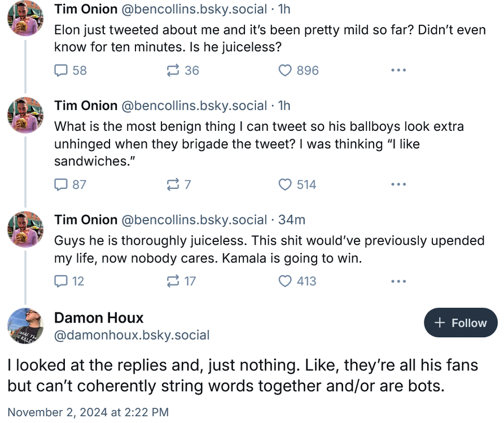Click the November 2, 2024 timestamp
Screen dimensions: 504x423
87,412
